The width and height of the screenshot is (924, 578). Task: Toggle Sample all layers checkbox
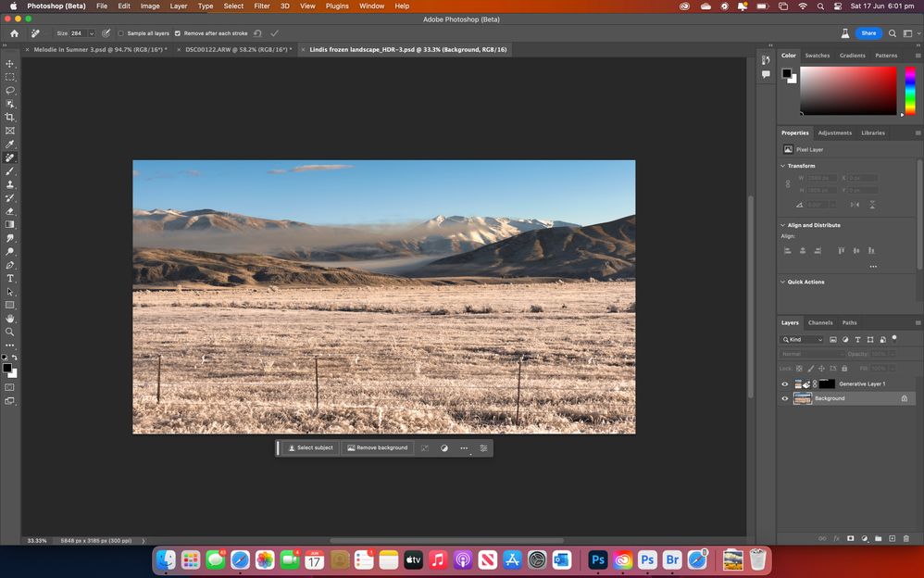pos(120,33)
